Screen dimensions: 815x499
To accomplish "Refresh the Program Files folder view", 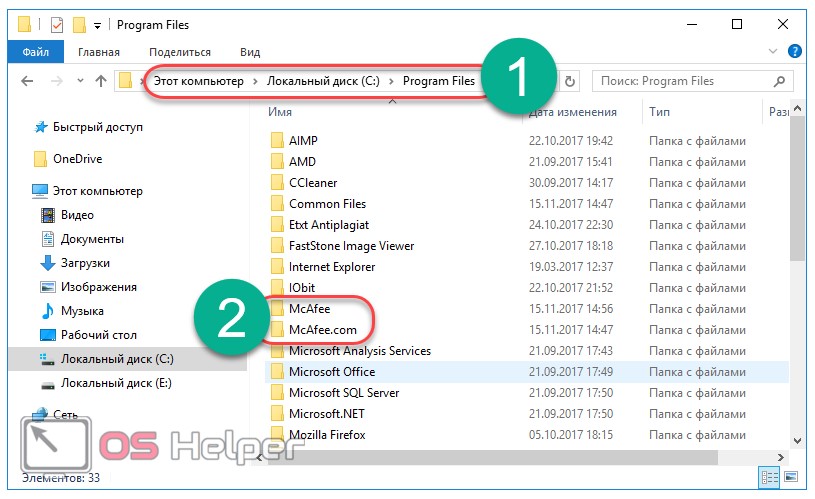I will coord(571,82).
